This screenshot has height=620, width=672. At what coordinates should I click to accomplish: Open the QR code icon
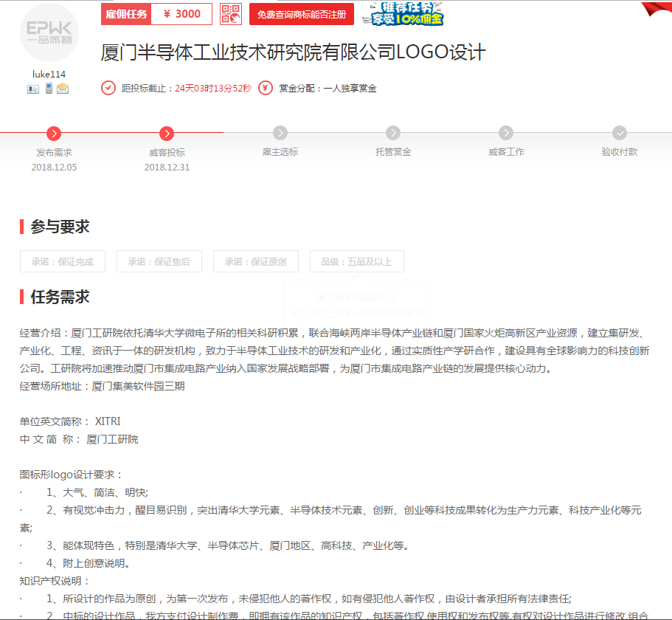pos(231,14)
